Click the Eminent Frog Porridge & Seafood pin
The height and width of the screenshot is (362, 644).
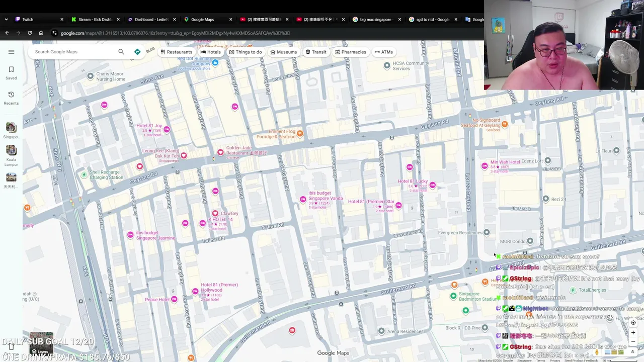[300, 133]
